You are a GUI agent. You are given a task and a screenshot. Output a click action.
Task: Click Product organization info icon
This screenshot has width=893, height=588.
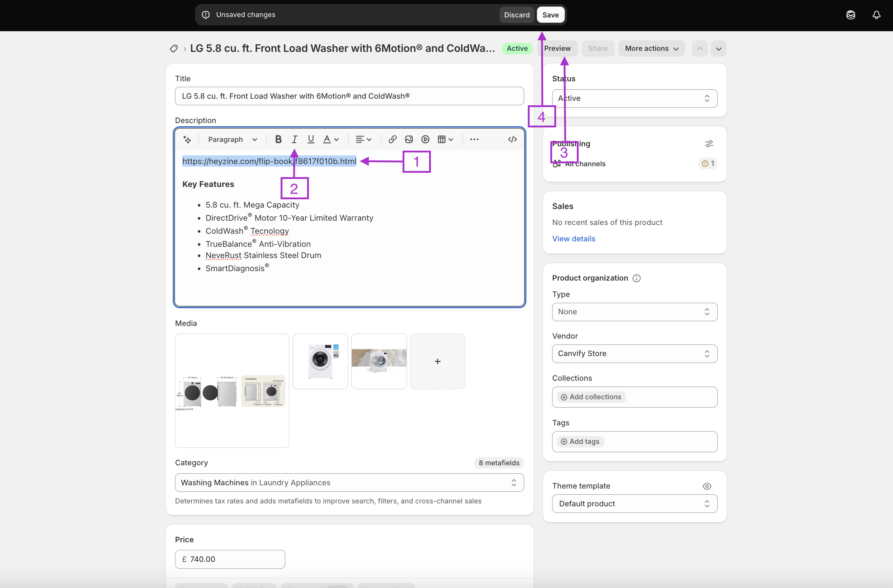coord(636,278)
